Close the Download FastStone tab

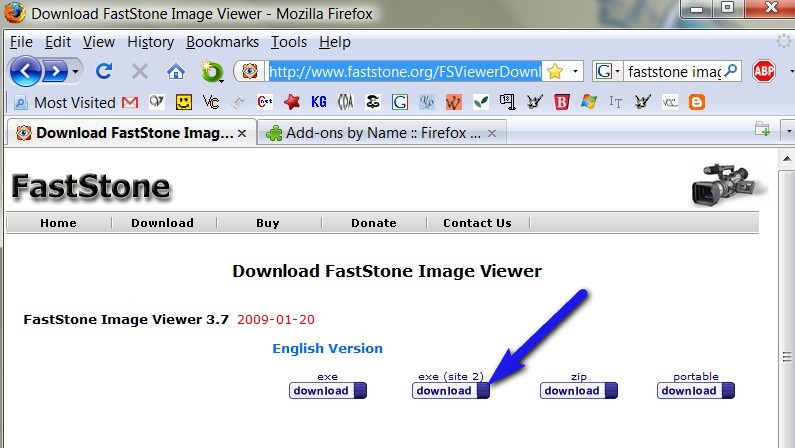242,133
